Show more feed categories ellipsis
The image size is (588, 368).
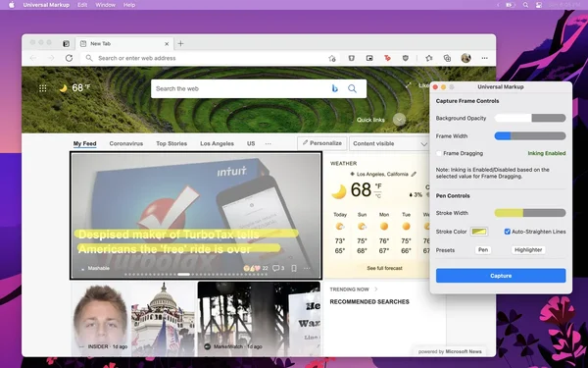pyautogui.click(x=269, y=143)
